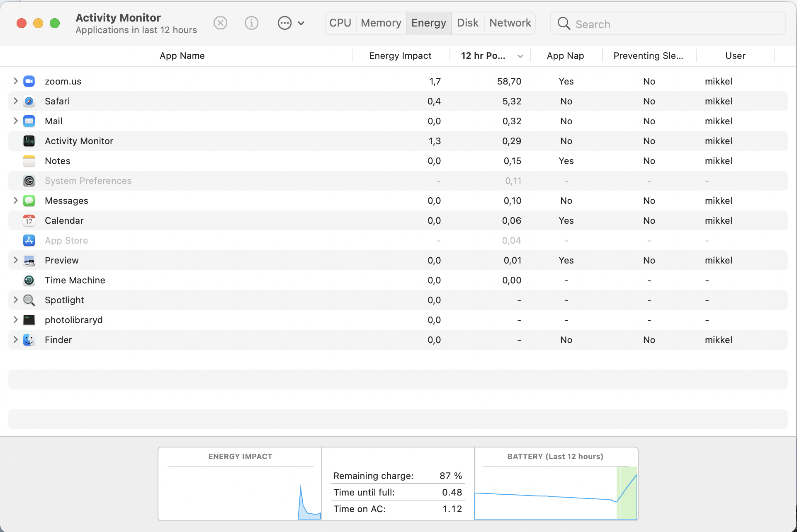The height and width of the screenshot is (532, 797).
Task: Click into the Search field
Action: pos(676,24)
